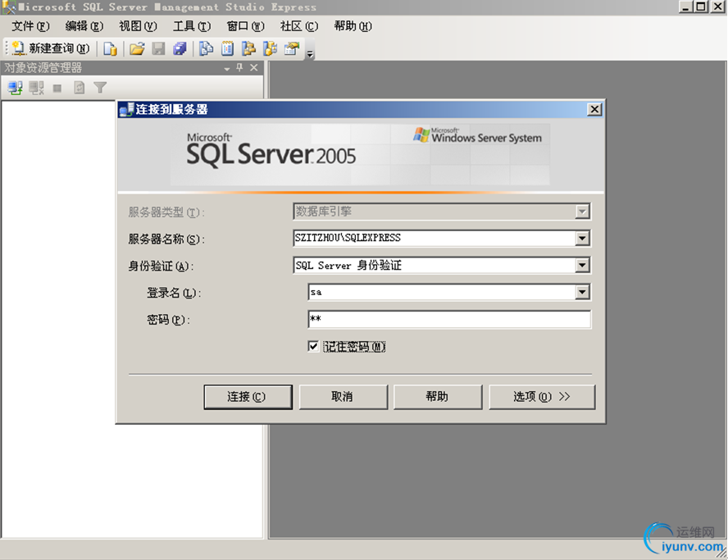Expand the 身份验证 (authentication) dropdown arrow

tap(582, 266)
